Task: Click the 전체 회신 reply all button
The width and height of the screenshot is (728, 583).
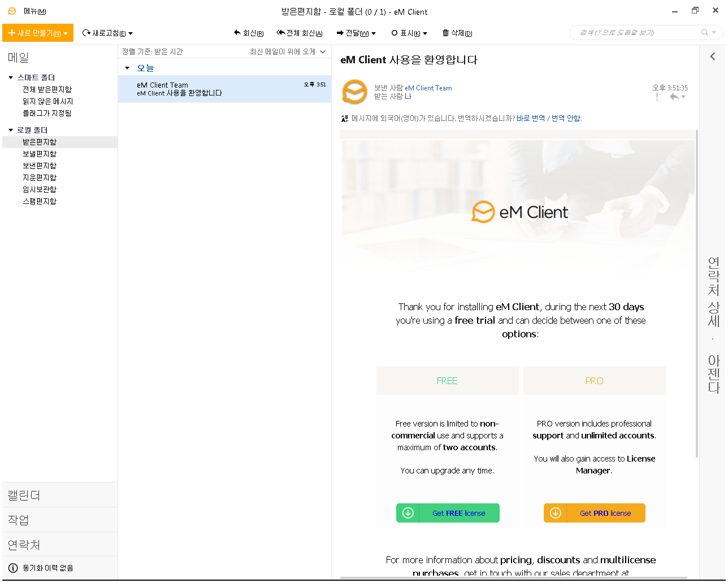Action: pos(300,33)
